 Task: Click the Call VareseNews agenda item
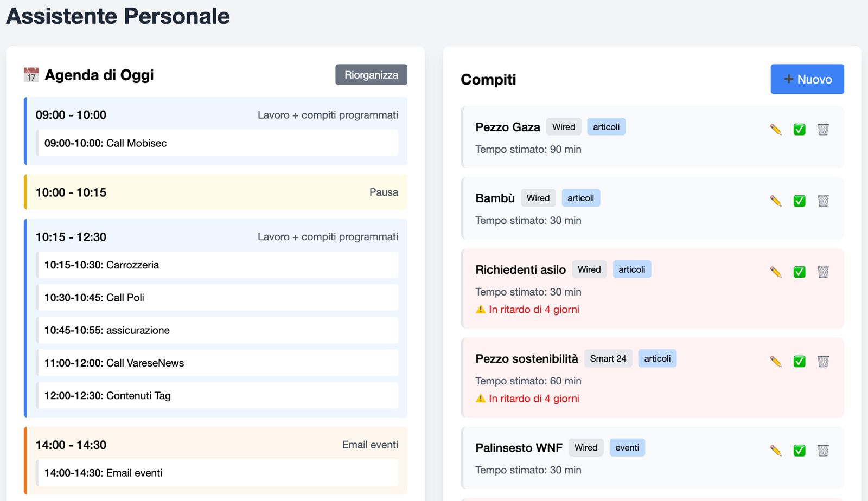coord(217,363)
